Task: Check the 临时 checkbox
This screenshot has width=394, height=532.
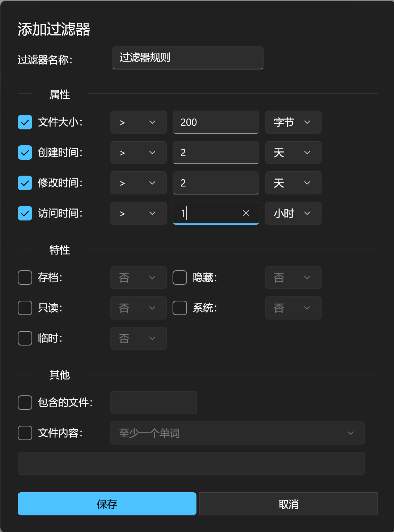Action: (x=25, y=338)
